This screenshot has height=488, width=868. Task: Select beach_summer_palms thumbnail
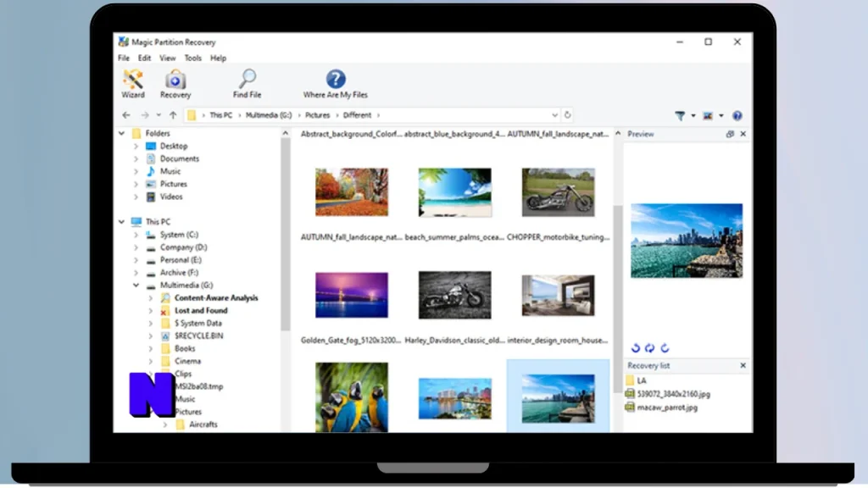454,192
